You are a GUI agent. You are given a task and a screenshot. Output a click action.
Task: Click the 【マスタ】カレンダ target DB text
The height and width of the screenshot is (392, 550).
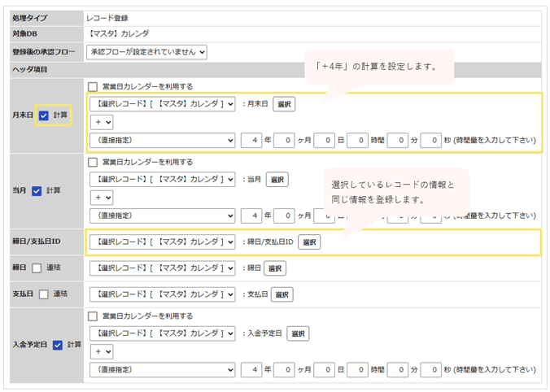[118, 33]
